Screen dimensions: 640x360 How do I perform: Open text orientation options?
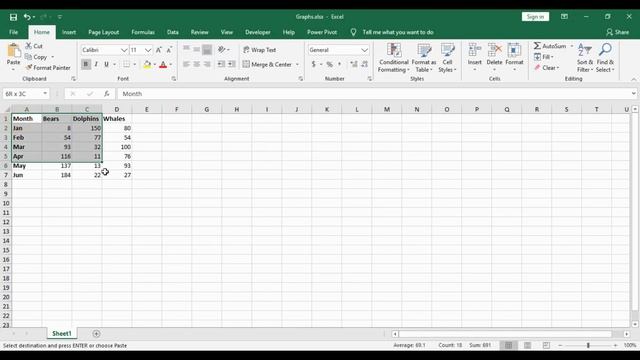tap(223, 49)
